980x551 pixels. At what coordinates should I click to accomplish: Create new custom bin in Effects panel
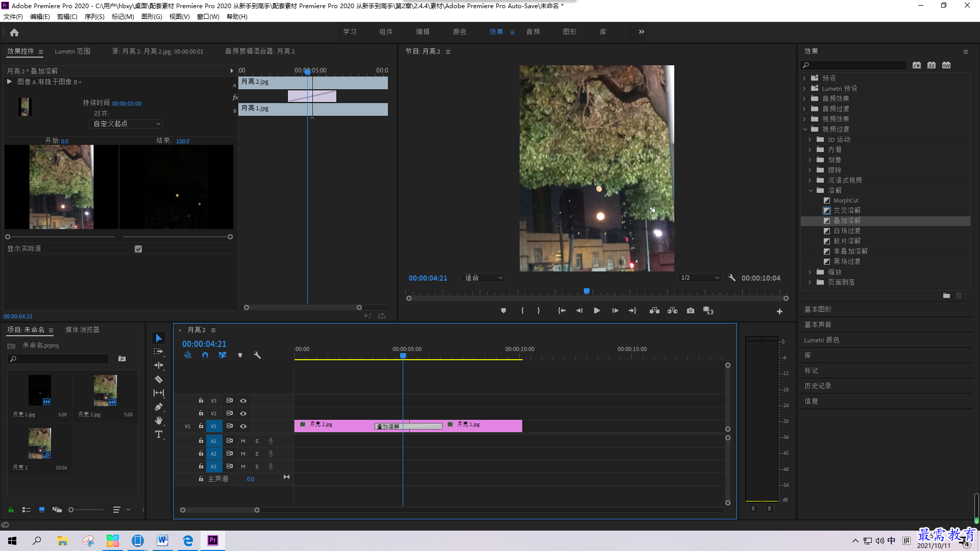click(x=946, y=295)
